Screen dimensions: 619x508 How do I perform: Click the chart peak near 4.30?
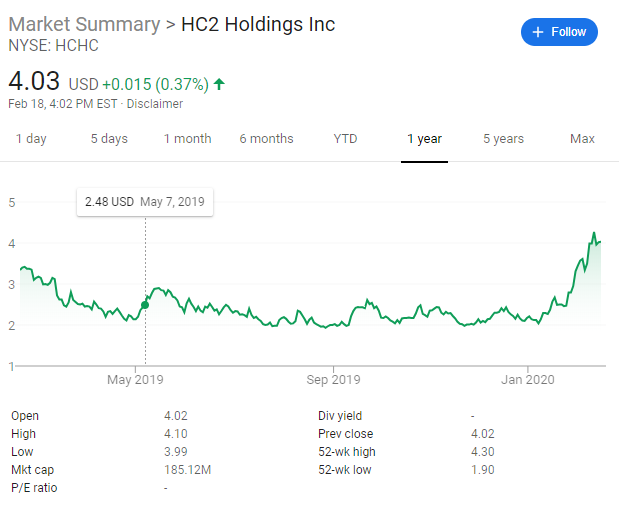(x=594, y=233)
